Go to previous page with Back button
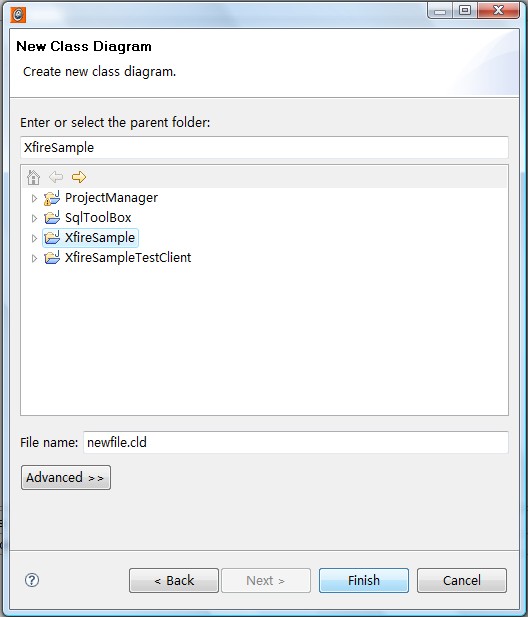The width and height of the screenshot is (528, 617). (x=174, y=580)
